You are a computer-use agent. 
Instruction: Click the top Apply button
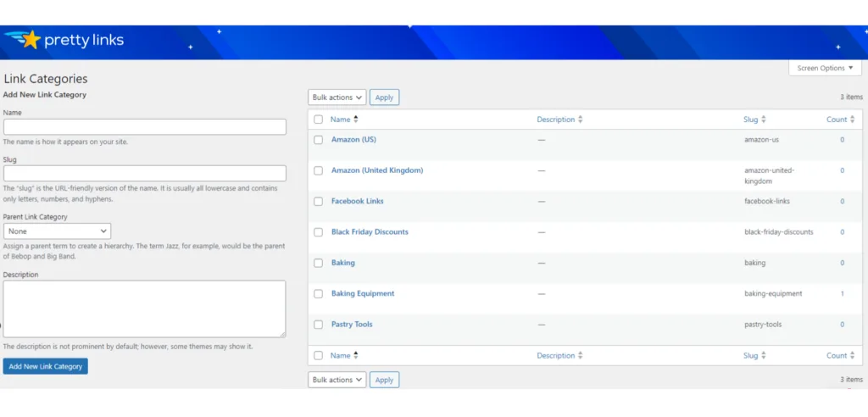coord(384,97)
